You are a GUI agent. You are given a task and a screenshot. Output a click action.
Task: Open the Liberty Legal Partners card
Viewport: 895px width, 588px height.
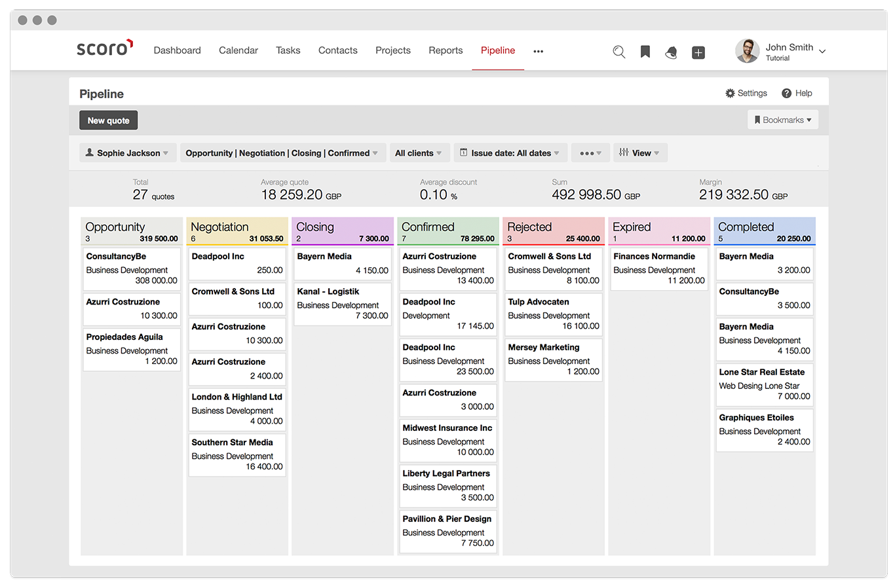click(448, 485)
